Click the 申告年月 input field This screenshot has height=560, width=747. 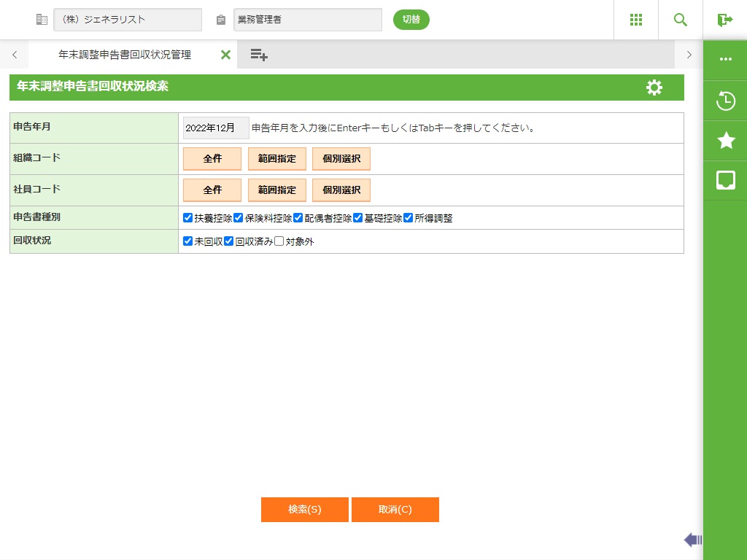click(215, 128)
